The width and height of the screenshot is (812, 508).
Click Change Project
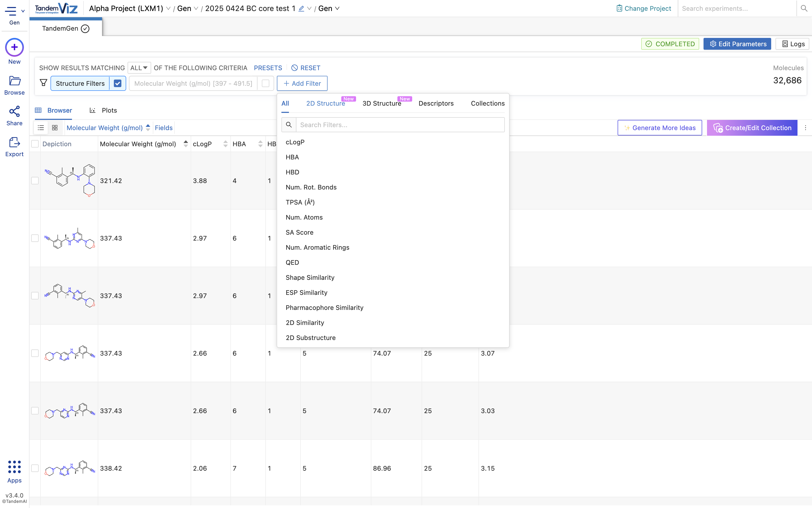644,8
